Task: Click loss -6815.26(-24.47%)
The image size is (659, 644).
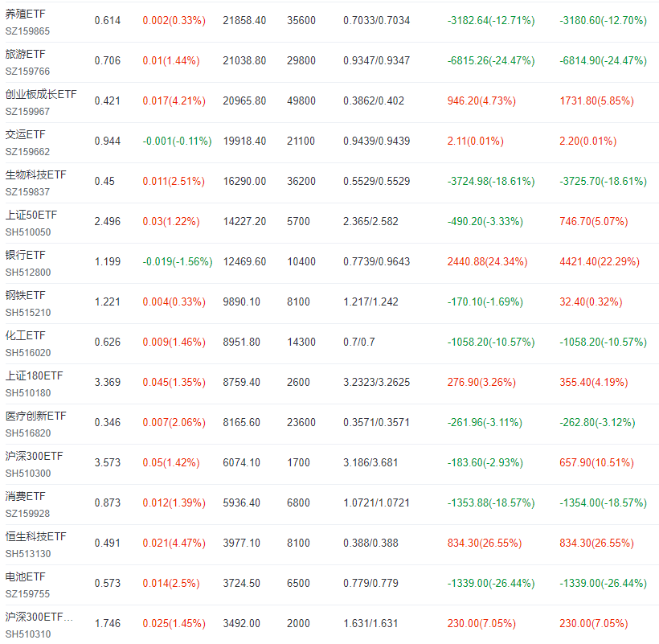Action: [x=491, y=60]
